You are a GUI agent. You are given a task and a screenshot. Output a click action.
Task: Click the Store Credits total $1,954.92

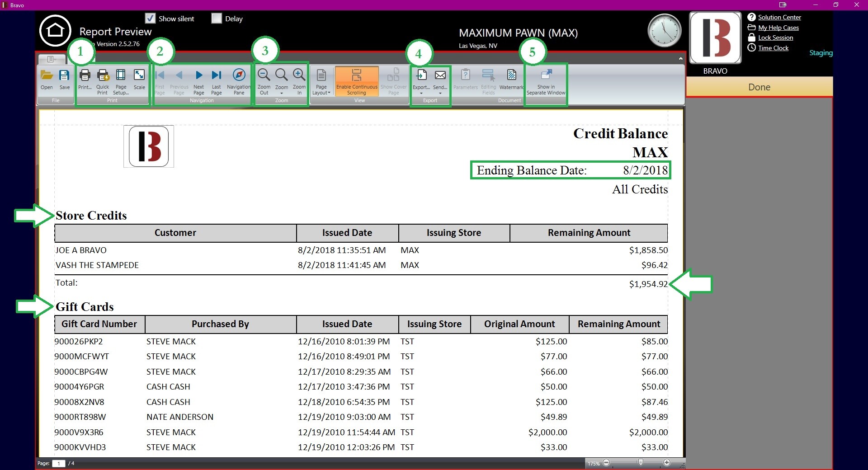(x=648, y=284)
